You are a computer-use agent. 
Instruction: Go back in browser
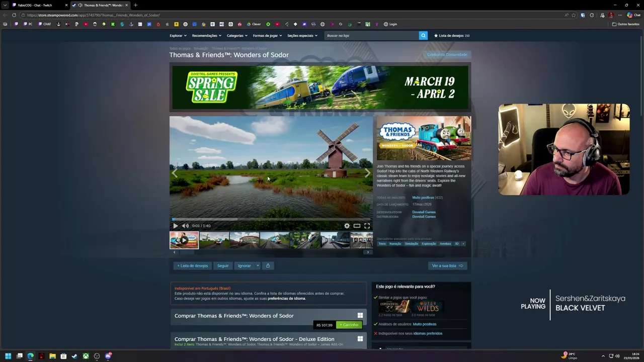click(x=5, y=15)
